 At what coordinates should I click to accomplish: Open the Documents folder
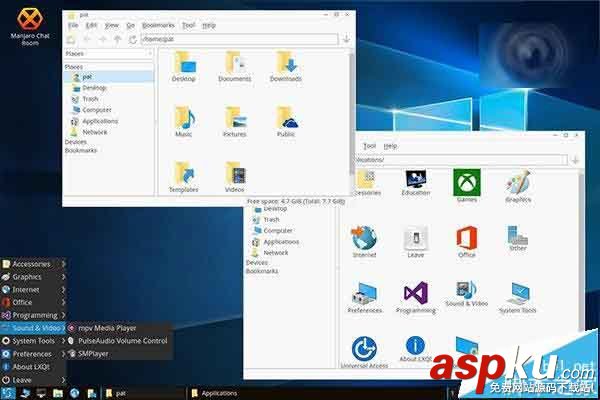235,67
